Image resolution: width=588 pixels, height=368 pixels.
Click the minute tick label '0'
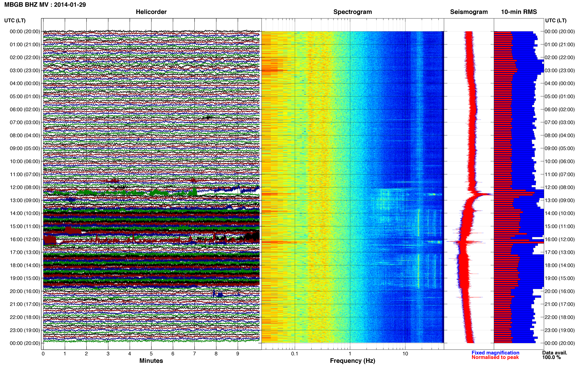pos(43,354)
